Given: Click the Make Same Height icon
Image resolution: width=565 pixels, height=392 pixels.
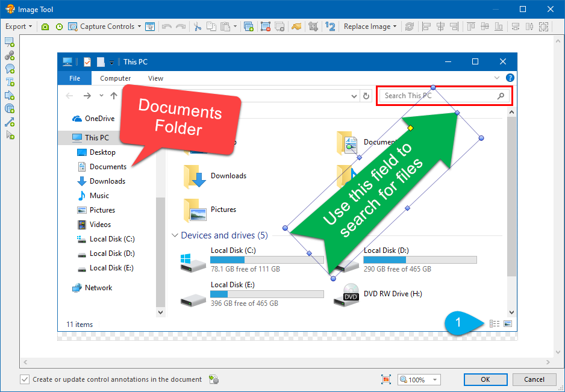Looking at the screenshot, I should tap(529, 26).
